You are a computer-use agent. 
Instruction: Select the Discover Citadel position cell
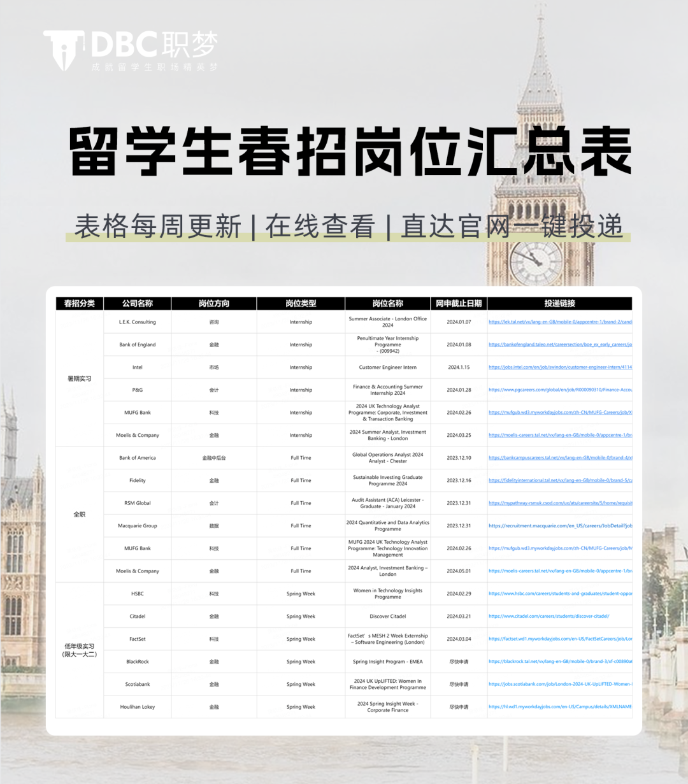tap(388, 617)
